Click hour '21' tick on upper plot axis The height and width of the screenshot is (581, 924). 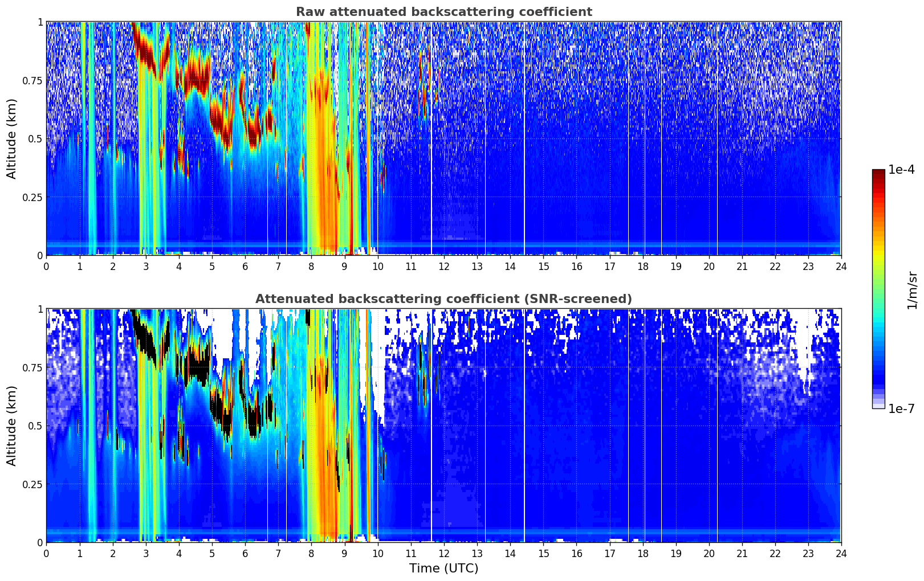742,266
